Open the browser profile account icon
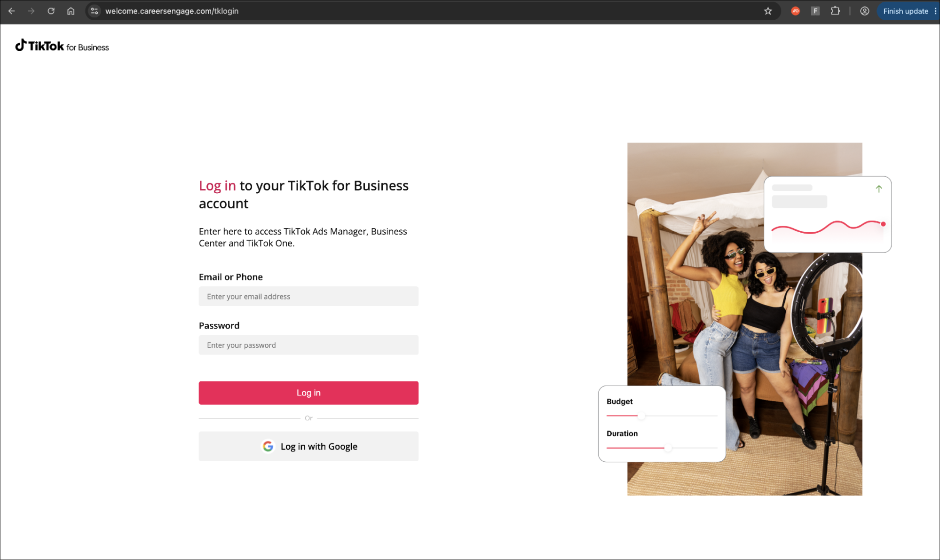This screenshot has width=940, height=560. point(864,11)
